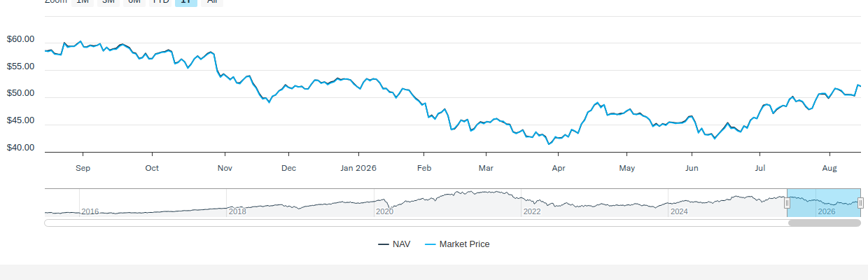Click the right navigator range handle

(x=860, y=203)
